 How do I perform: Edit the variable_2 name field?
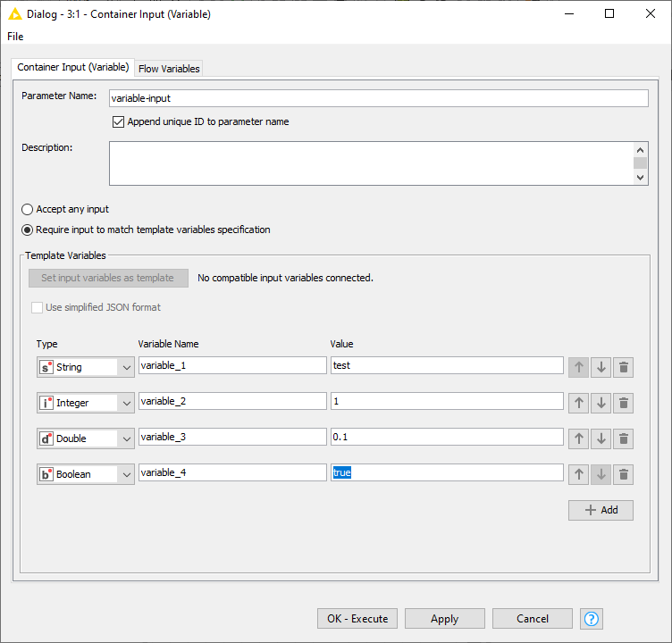232,401
